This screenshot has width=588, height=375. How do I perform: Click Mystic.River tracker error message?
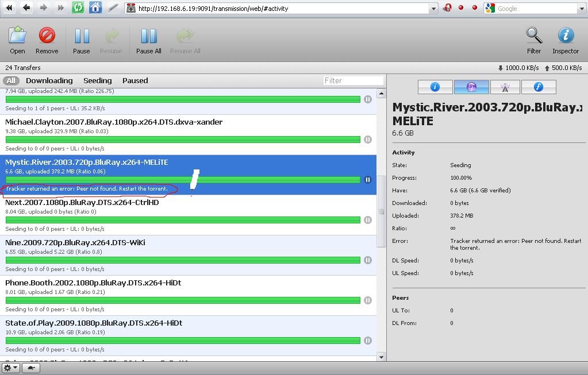point(87,188)
